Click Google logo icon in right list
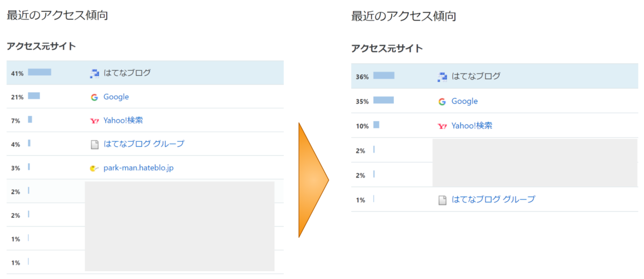 coord(442,101)
